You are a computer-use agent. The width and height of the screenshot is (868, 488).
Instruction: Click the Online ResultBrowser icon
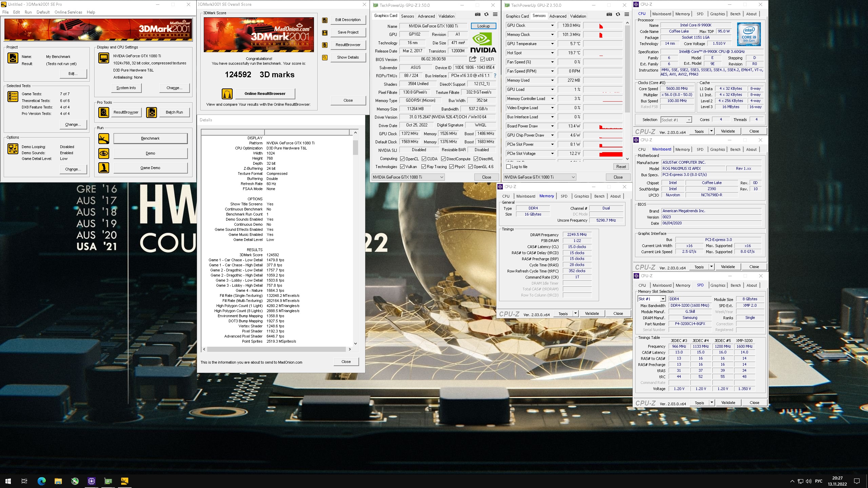coord(227,94)
